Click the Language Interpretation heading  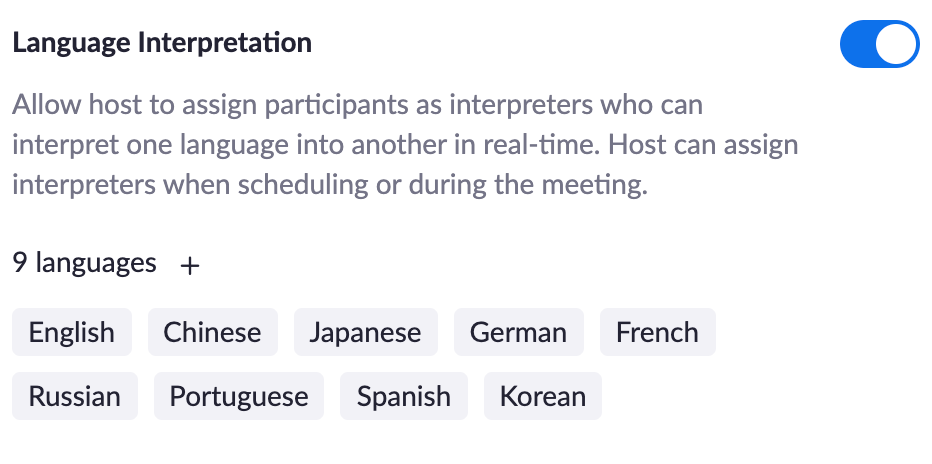pos(162,43)
